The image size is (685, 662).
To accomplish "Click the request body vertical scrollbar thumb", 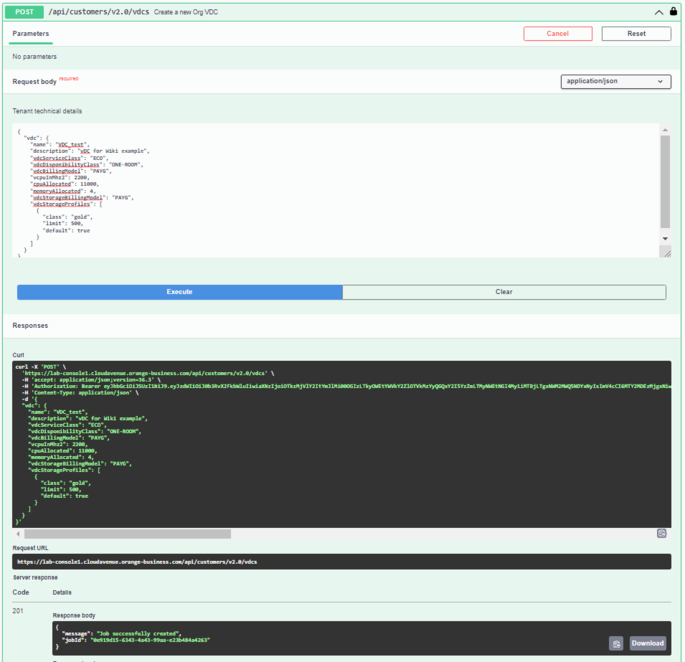I will click(x=665, y=182).
